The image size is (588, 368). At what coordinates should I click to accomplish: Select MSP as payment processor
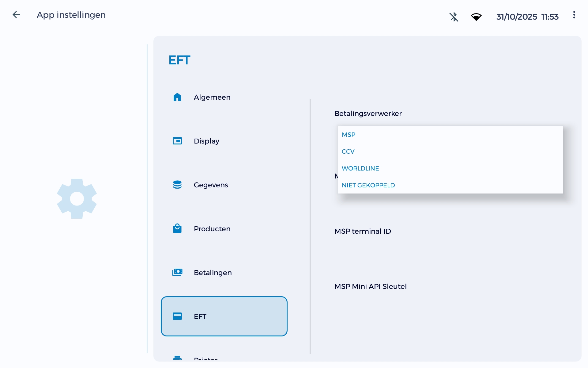[x=349, y=134]
